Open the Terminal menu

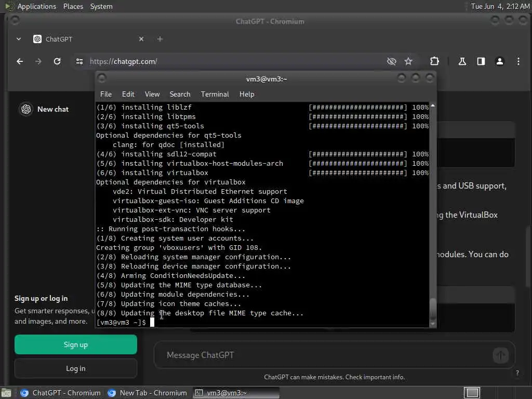(215, 95)
